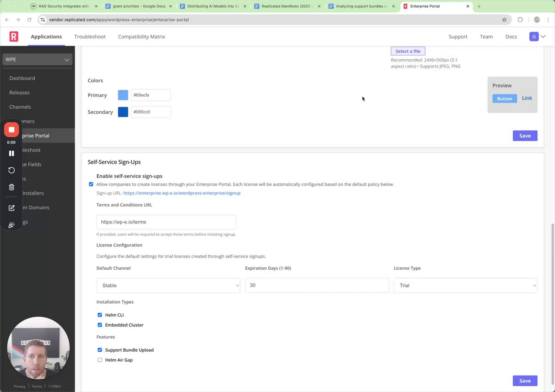The width and height of the screenshot is (555, 392).
Task: Edit the Secondary color hex field
Action: coord(150,112)
